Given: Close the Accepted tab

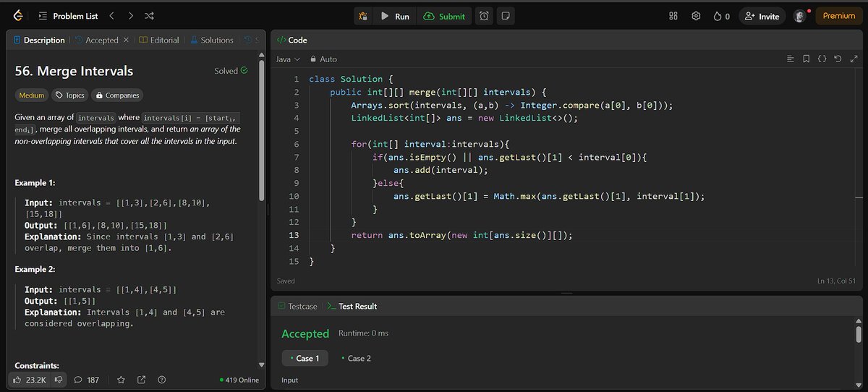Looking at the screenshot, I should coord(127,41).
